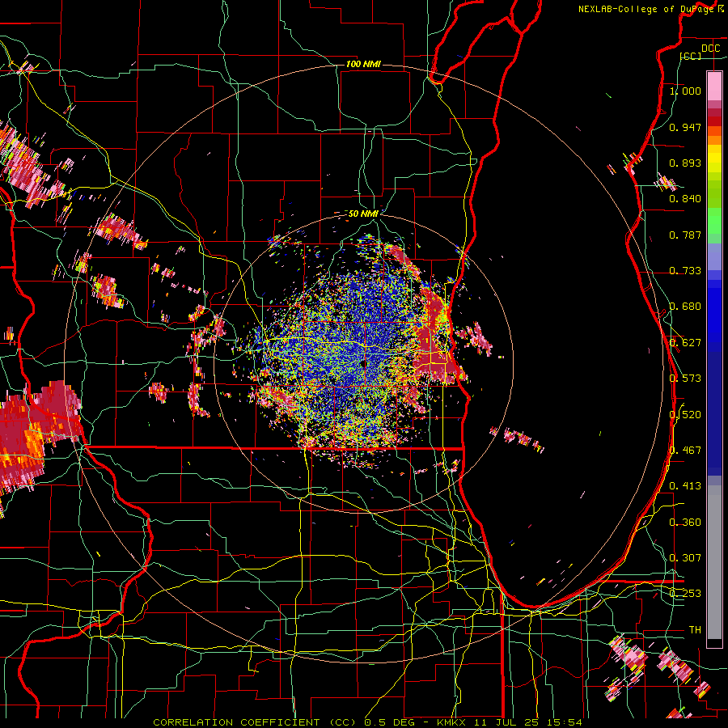Select the 0.467 scale value
The height and width of the screenshot is (728, 728).
[685, 451]
